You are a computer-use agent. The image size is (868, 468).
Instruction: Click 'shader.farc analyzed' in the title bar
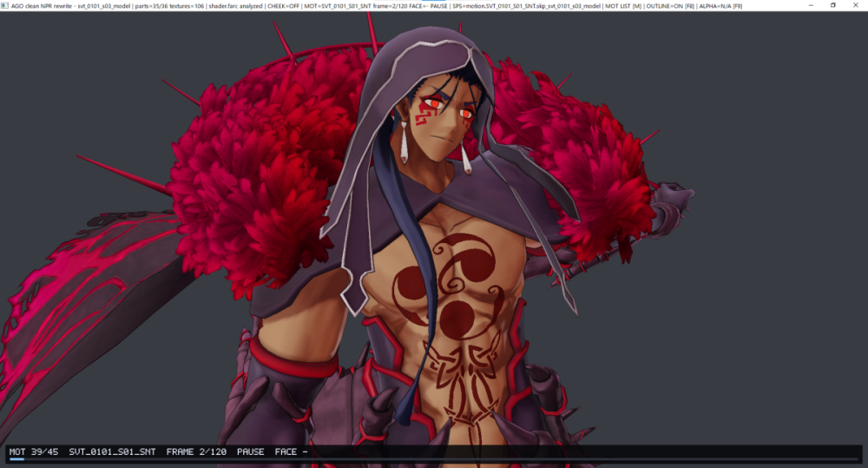235,6
